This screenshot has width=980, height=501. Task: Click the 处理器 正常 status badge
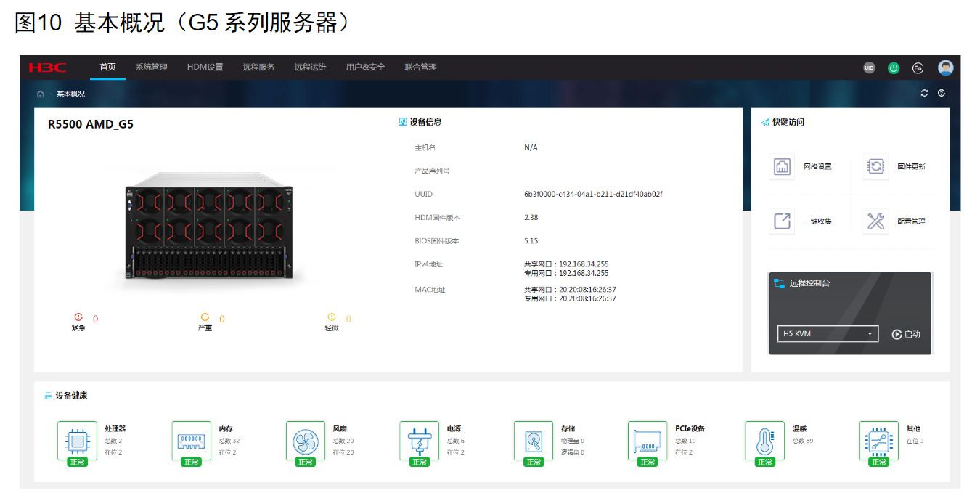coord(77,462)
